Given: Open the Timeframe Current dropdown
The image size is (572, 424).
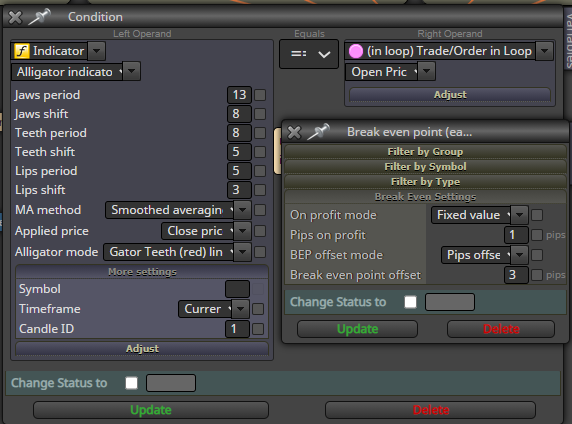Looking at the screenshot, I should [240, 309].
